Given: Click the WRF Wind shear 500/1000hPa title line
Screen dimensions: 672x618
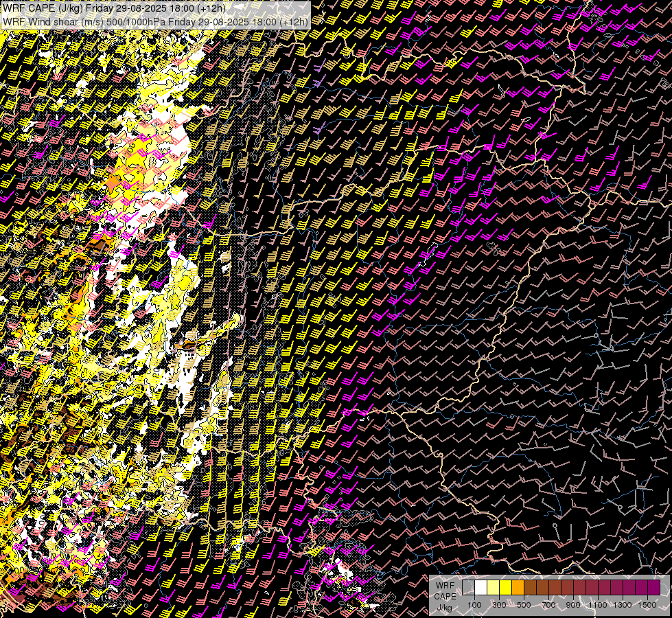Looking at the screenshot, I should click(155, 22).
